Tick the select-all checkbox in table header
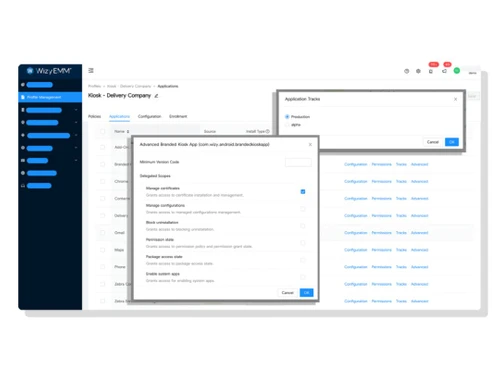 click(103, 131)
